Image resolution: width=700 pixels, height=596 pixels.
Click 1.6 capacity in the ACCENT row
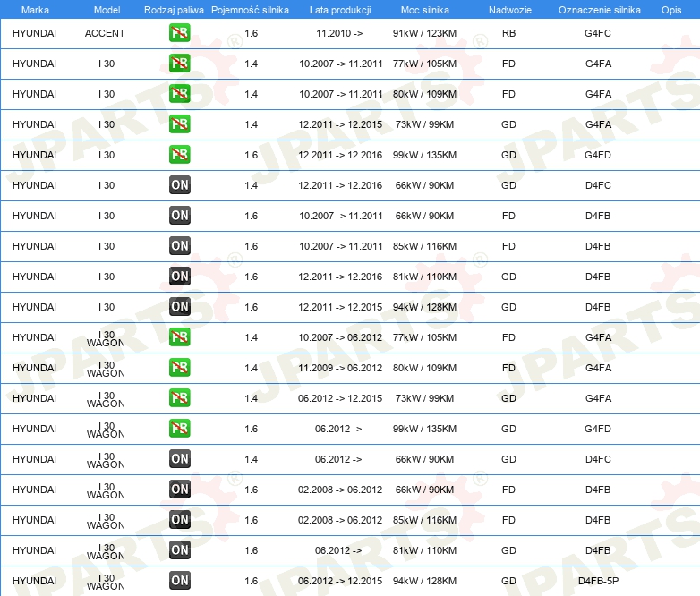(252, 33)
